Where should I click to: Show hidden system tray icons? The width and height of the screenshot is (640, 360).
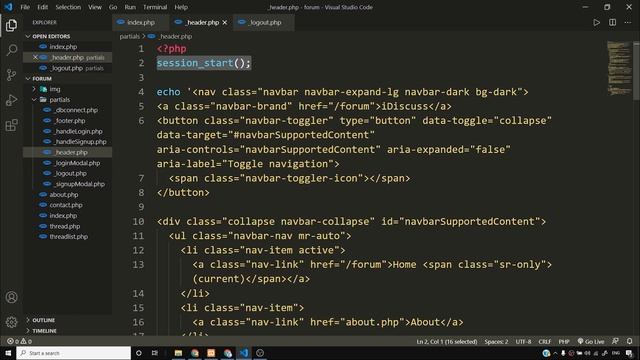555,353
